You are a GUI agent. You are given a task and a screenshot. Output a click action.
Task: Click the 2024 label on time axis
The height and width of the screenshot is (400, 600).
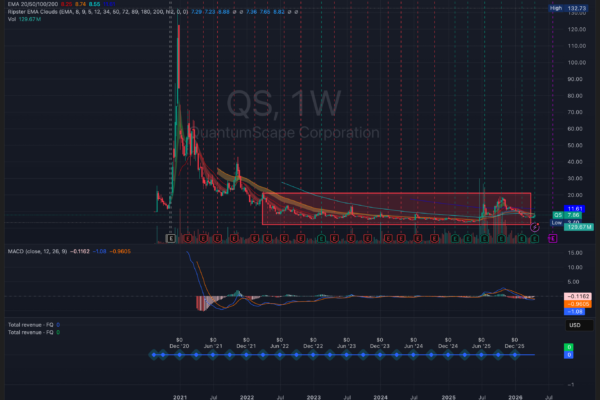pyautogui.click(x=380, y=397)
